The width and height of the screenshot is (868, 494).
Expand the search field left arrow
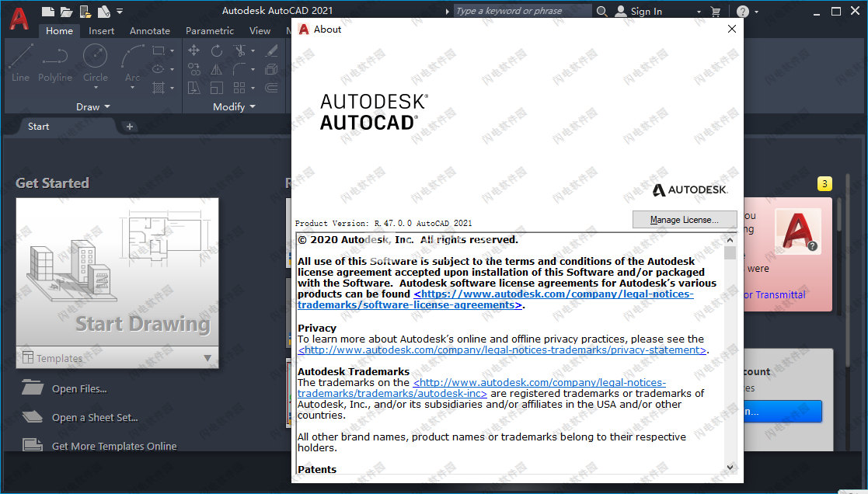(448, 12)
